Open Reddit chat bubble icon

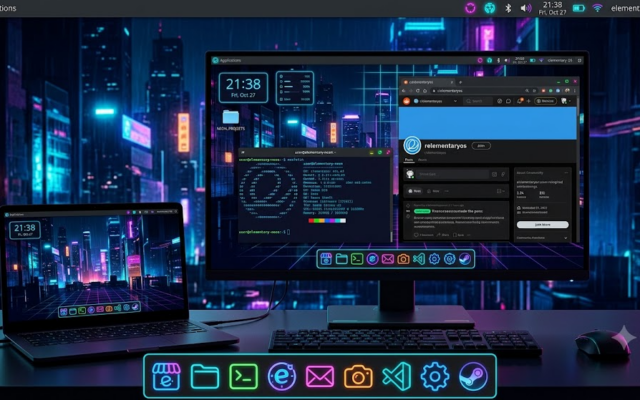(508, 101)
